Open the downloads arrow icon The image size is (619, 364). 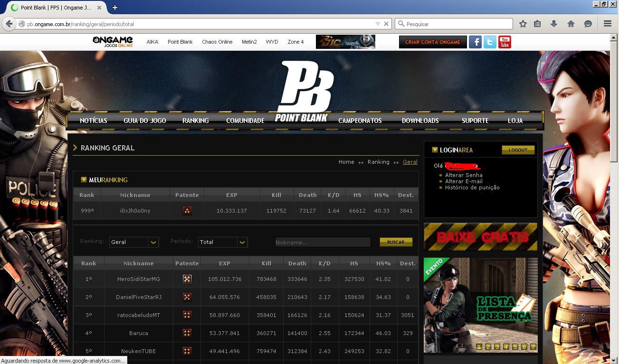tap(554, 24)
